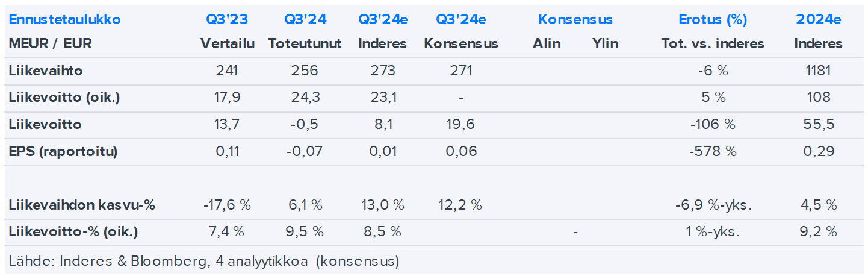Click the Liikevoitto-% (oik.) row label
The height and width of the screenshot is (279, 868).
(75, 231)
